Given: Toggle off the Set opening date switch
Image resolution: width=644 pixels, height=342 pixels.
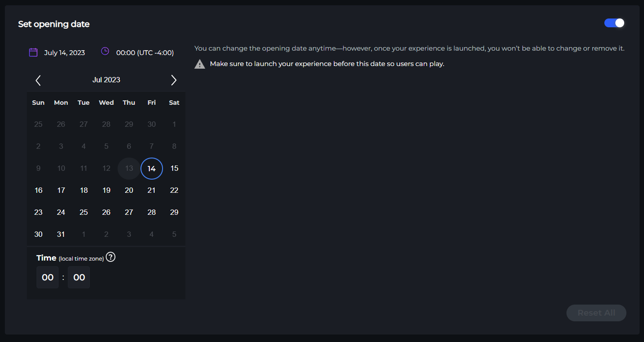Looking at the screenshot, I should tap(614, 23).
